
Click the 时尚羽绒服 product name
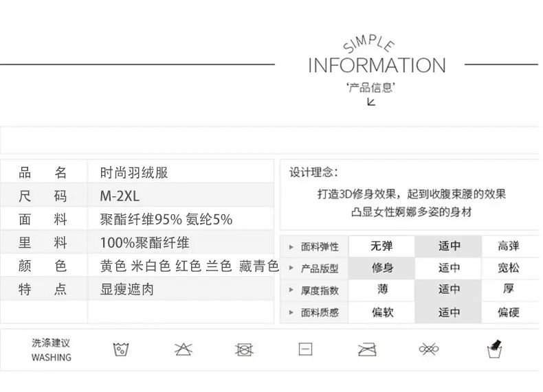[x=134, y=172]
